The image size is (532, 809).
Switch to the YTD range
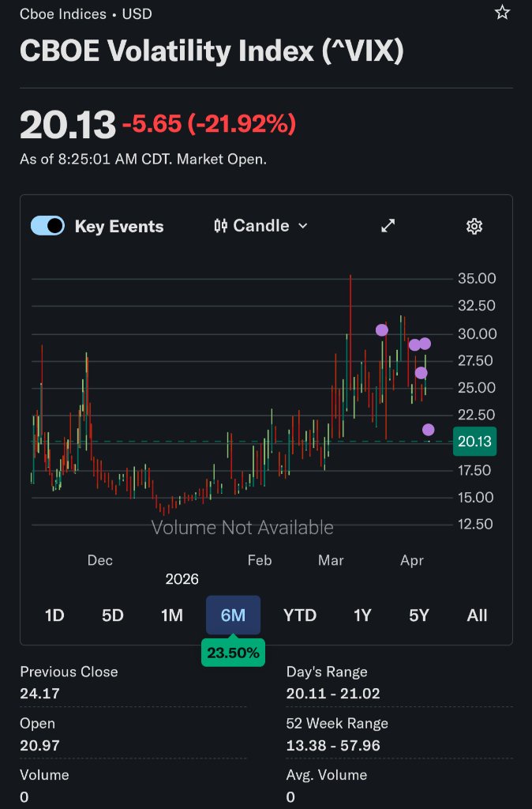(300, 615)
